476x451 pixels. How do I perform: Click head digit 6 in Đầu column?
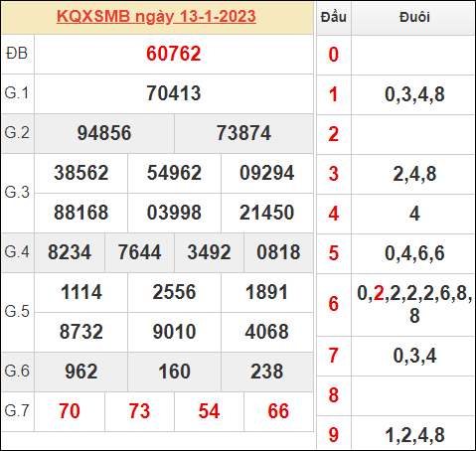pos(334,304)
